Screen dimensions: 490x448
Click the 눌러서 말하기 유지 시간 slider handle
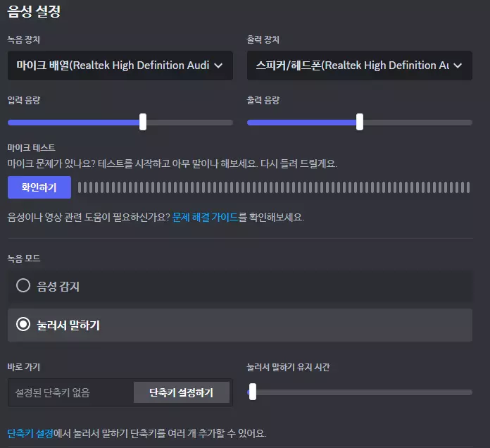(253, 392)
